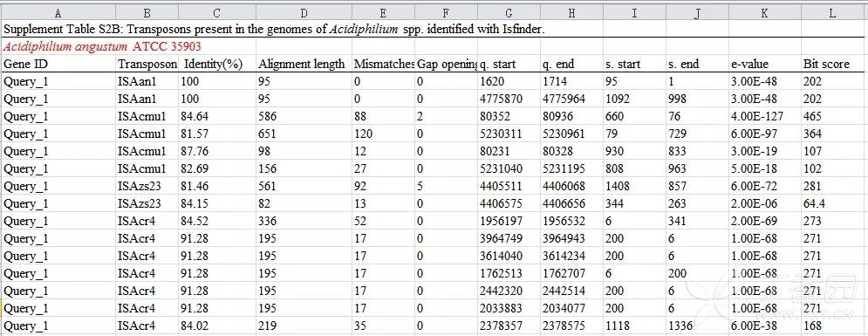Select column B header
The image size is (868, 336).
pos(147,13)
